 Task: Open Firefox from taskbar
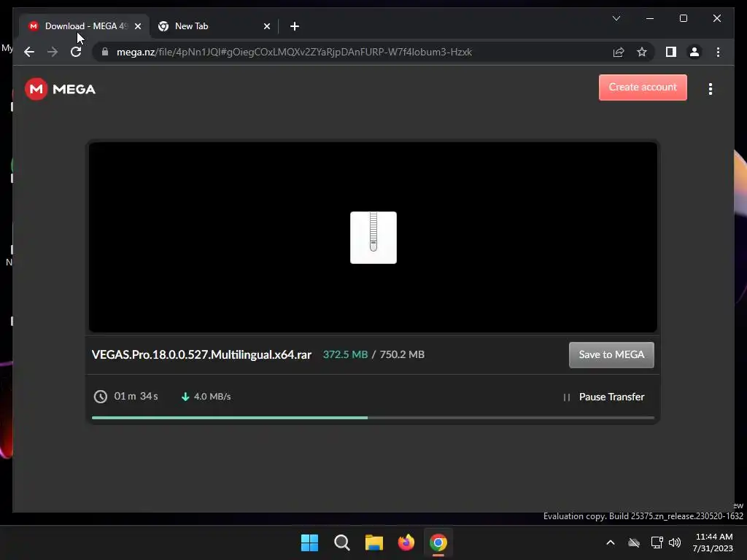point(406,542)
